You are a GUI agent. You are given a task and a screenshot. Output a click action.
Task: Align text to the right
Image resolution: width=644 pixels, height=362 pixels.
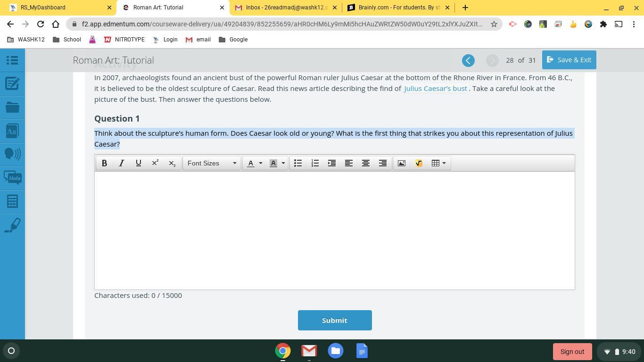point(383,163)
